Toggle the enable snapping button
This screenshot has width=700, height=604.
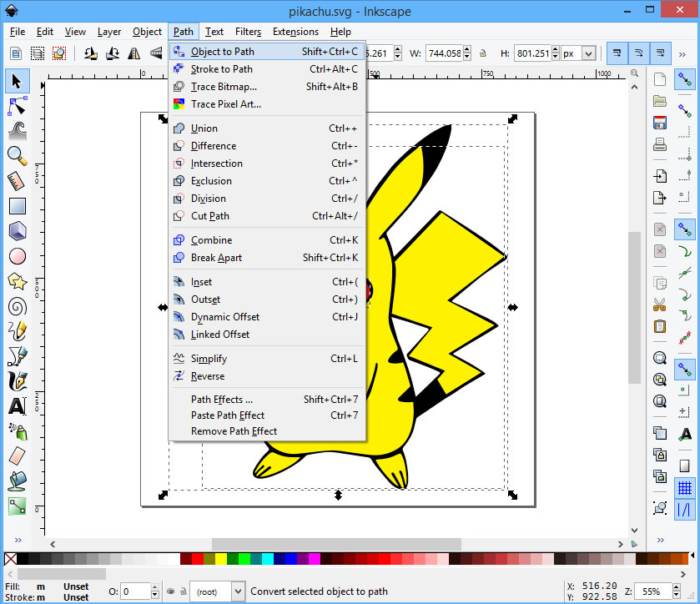click(684, 80)
